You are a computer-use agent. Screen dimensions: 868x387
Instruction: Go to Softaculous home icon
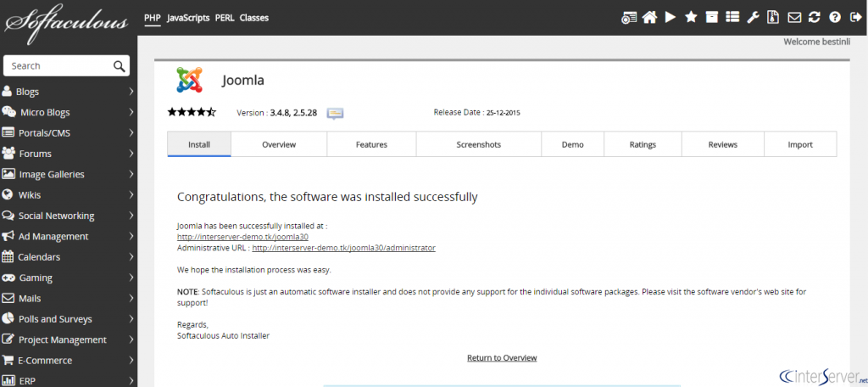(649, 18)
